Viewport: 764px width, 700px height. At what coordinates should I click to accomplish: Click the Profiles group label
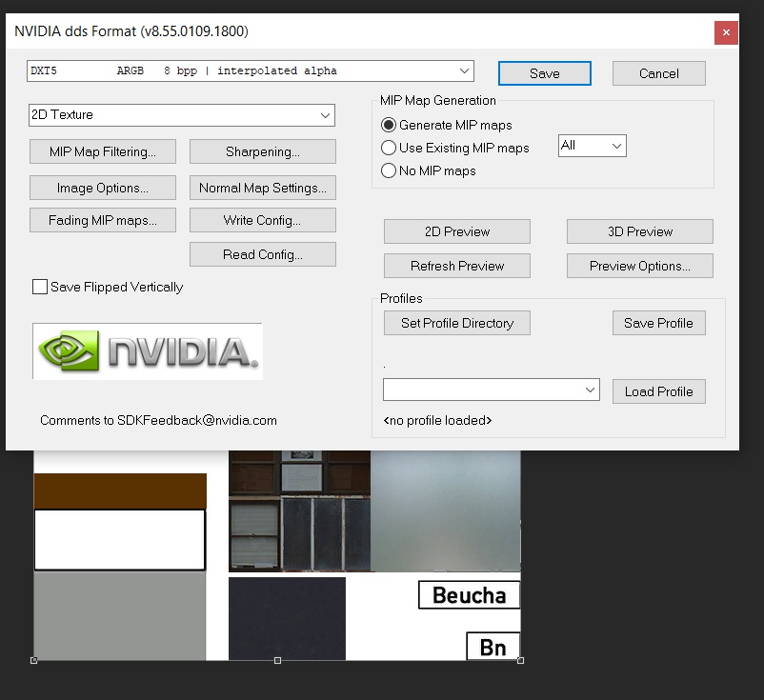[401, 298]
